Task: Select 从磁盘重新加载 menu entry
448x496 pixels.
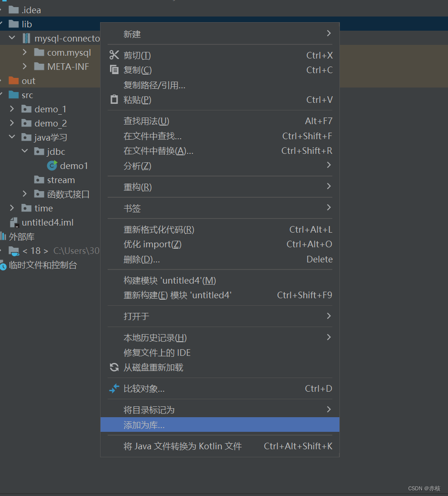Action: 220,367
